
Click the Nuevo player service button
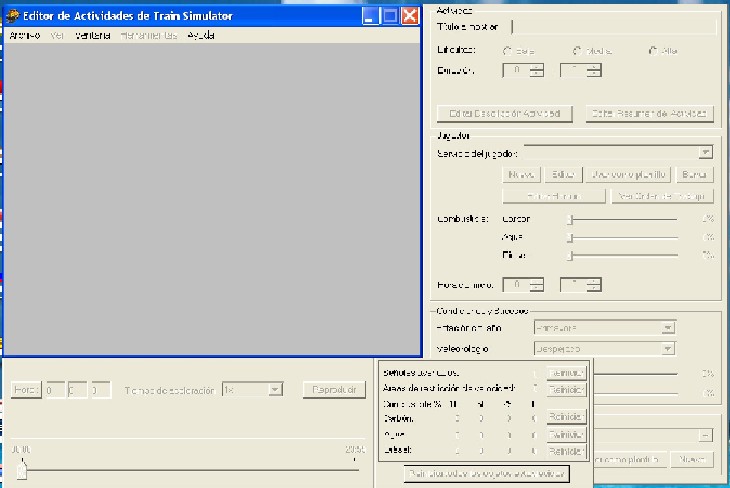(x=523, y=175)
